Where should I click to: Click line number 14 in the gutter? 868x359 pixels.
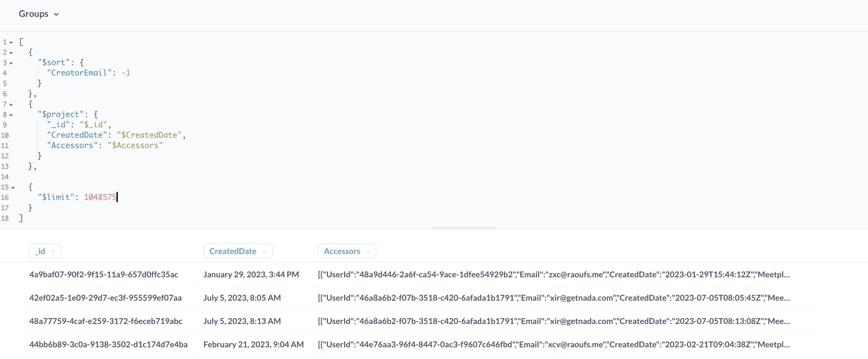(x=5, y=177)
